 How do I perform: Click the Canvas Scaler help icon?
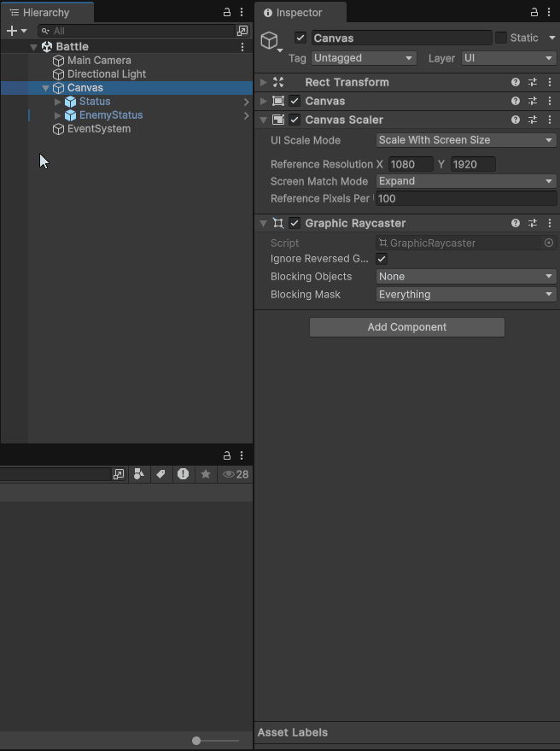click(x=516, y=120)
